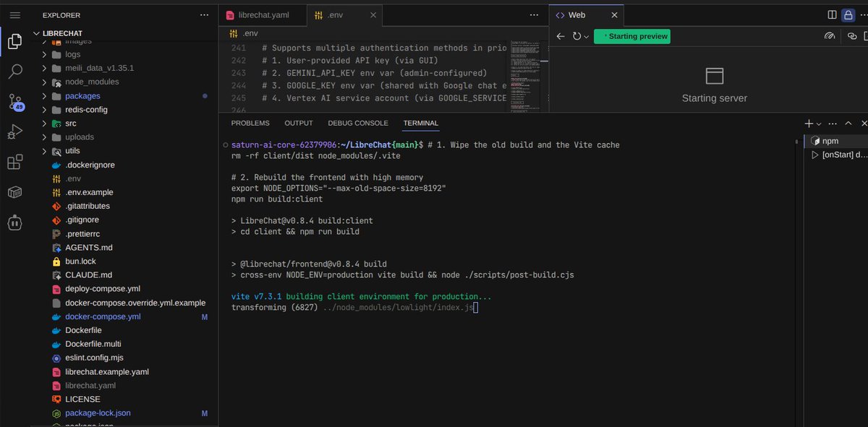
Task: Open the .gitattributes file
Action: 87,206
